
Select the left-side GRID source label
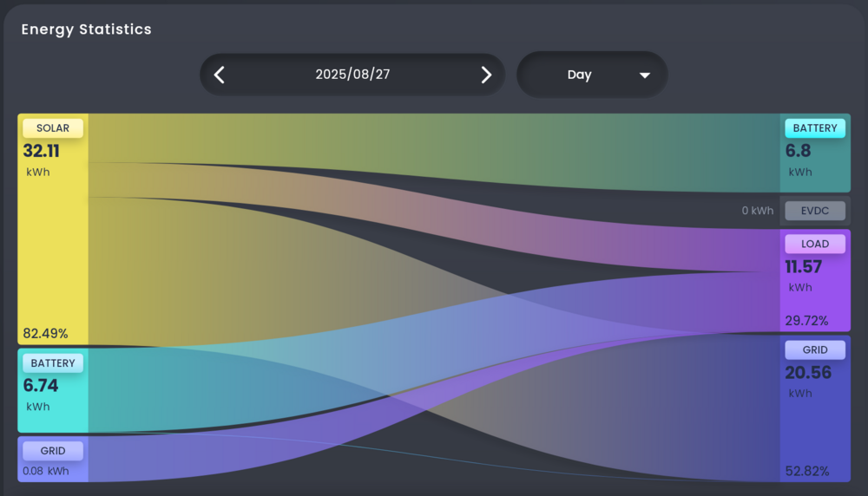(x=53, y=450)
